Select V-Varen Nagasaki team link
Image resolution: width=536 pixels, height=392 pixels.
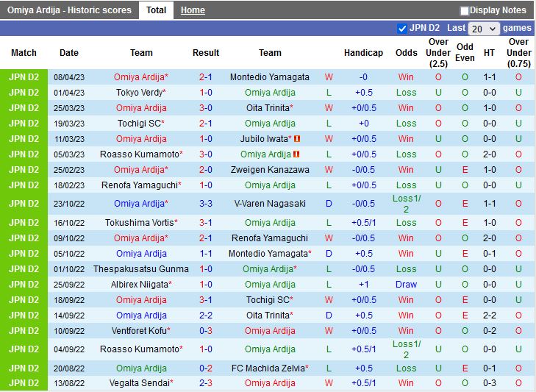click(269, 204)
